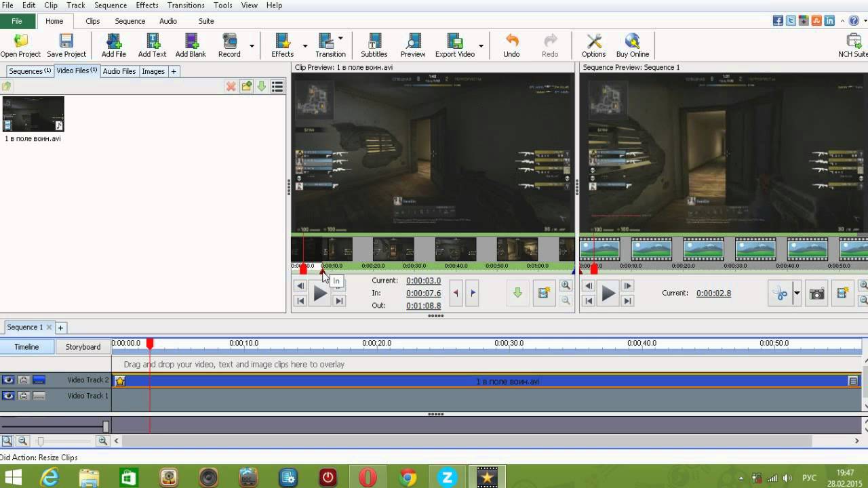This screenshot has width=868, height=488.
Task: Switch to Storyboard view
Action: tap(83, 347)
